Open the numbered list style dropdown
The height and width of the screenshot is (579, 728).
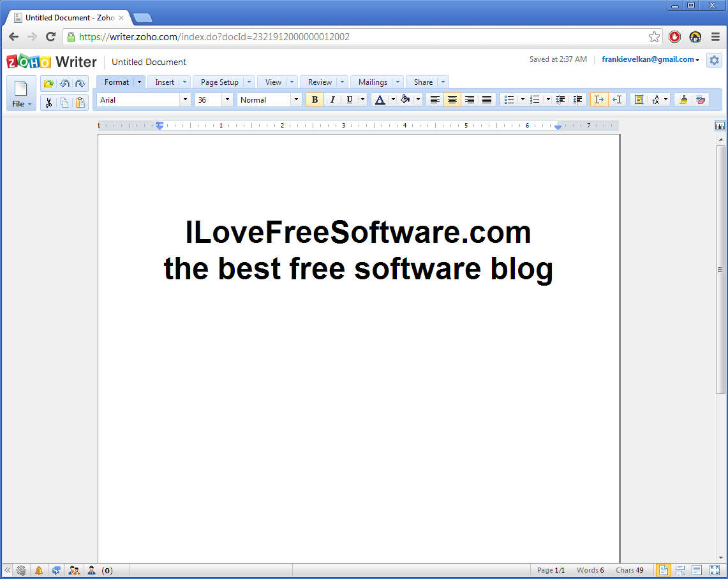click(x=548, y=99)
